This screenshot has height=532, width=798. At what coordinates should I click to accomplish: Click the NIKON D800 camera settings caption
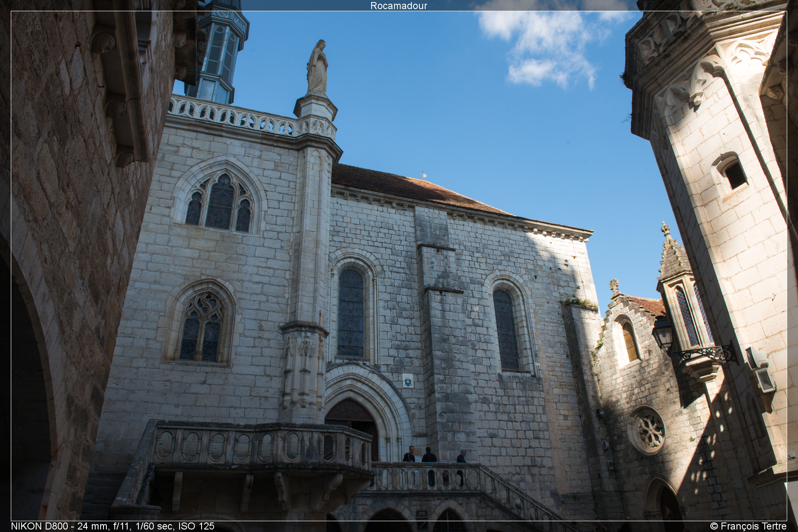coord(113,526)
